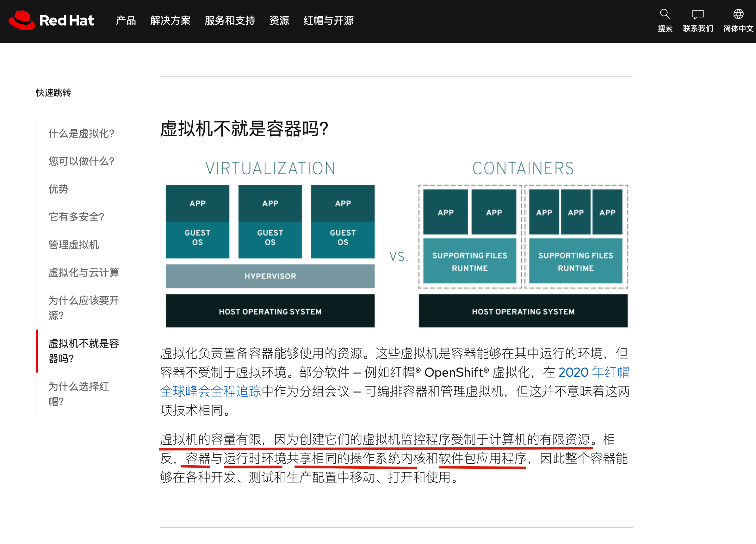Screen dimensions: 756x544
Task: Open the 解决方案 navigation menu
Action: (170, 21)
